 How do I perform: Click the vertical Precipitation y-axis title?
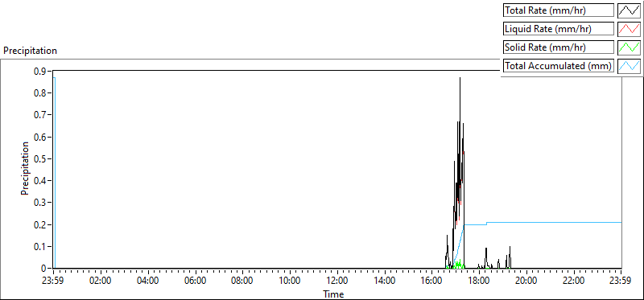click(x=25, y=169)
